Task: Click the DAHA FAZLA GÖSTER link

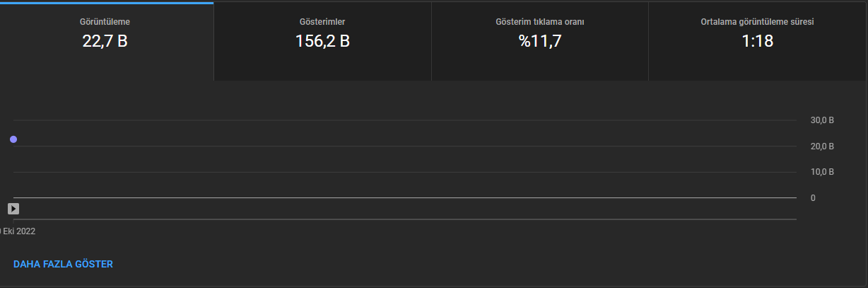Action: tap(63, 264)
